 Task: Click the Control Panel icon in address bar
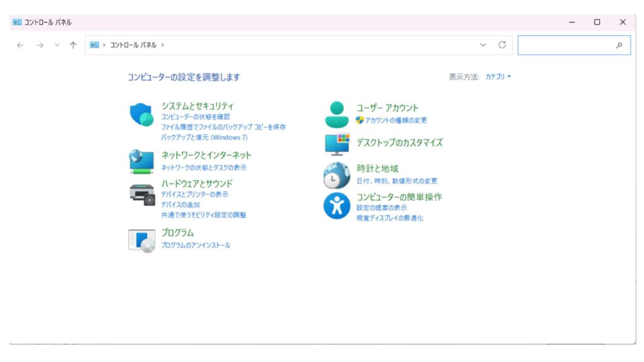(x=94, y=45)
